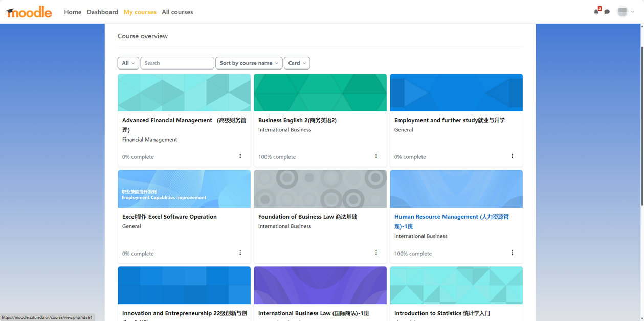Open Foundation of Business Law course
The image size is (644, 321).
click(x=307, y=217)
